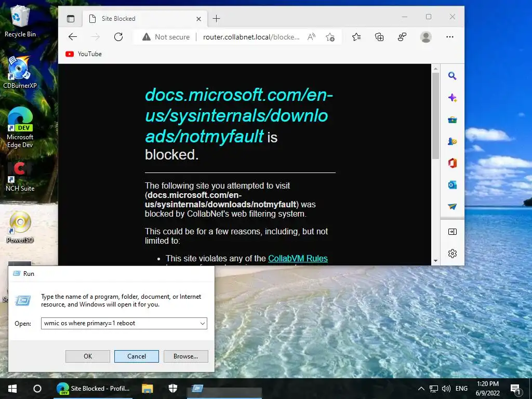Hide the Edge sidebar

coord(453,232)
